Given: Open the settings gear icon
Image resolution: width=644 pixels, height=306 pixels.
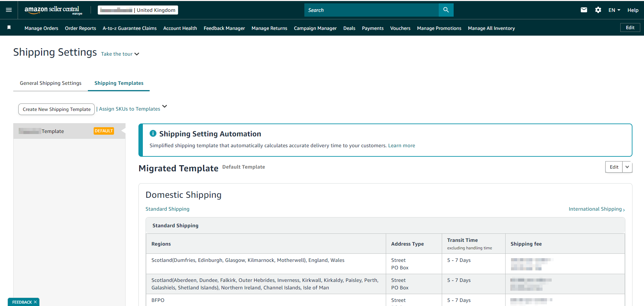Looking at the screenshot, I should click(598, 10).
